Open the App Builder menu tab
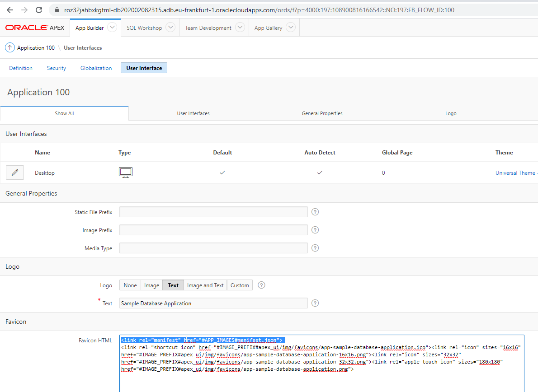Viewport: 538px width, 392px height. click(90, 28)
